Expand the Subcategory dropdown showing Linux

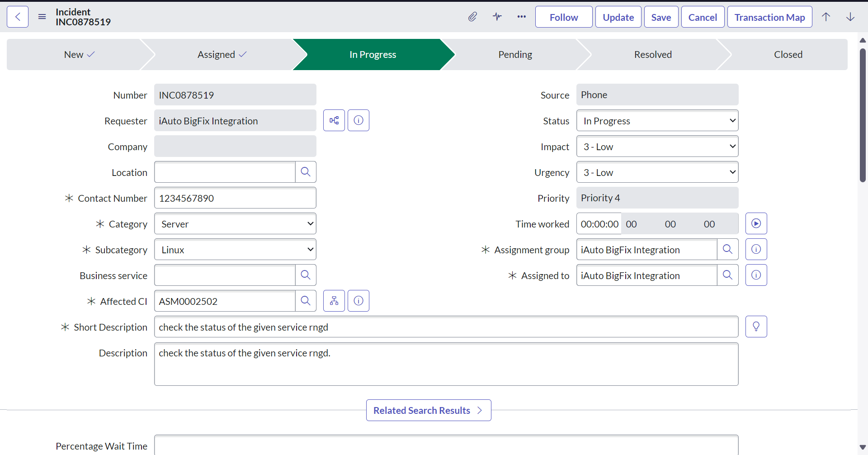pyautogui.click(x=235, y=250)
